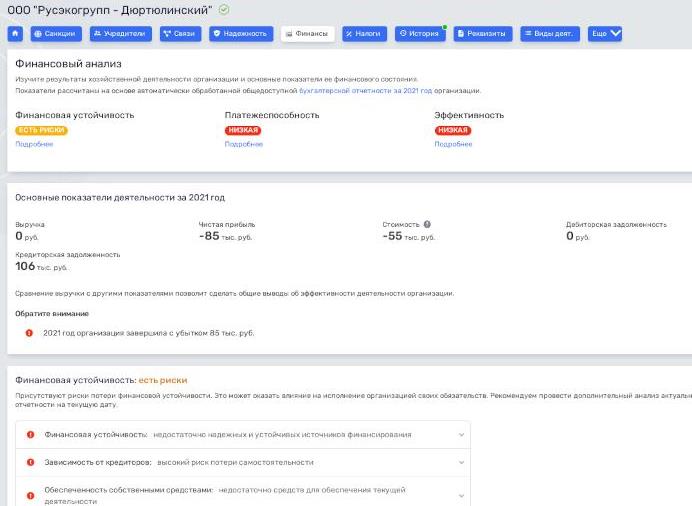Click alert icon in Финансовая устойчивость row
The image size is (692, 506).
(30, 435)
